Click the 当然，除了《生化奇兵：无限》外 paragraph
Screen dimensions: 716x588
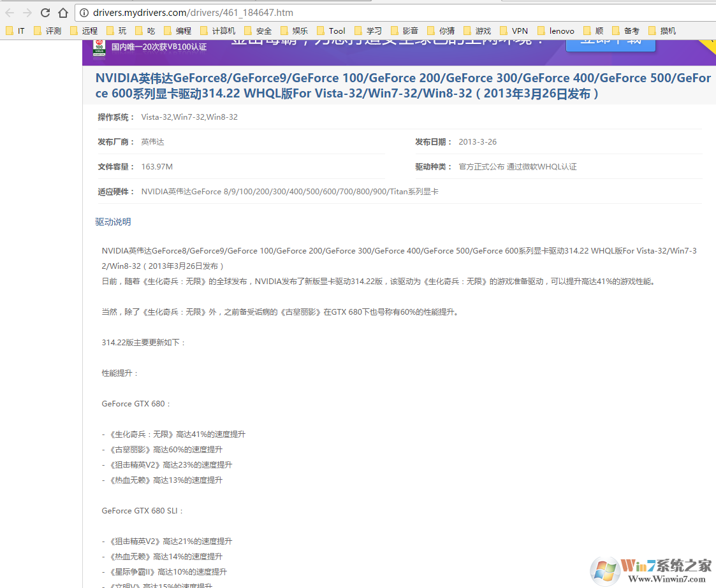(280, 312)
